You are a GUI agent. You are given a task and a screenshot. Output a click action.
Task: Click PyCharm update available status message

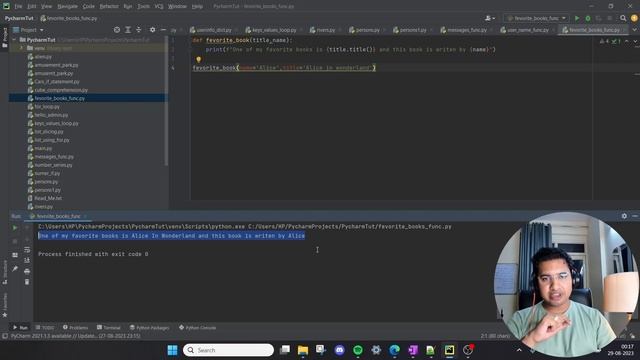coord(76,336)
